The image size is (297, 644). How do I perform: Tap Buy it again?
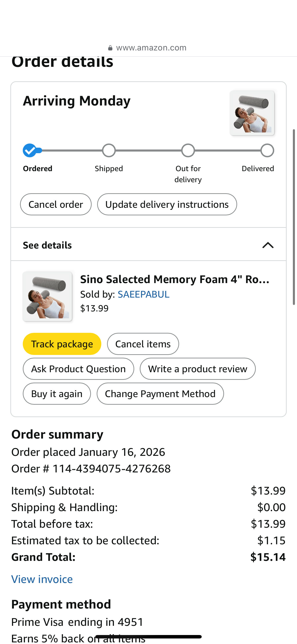57,394
